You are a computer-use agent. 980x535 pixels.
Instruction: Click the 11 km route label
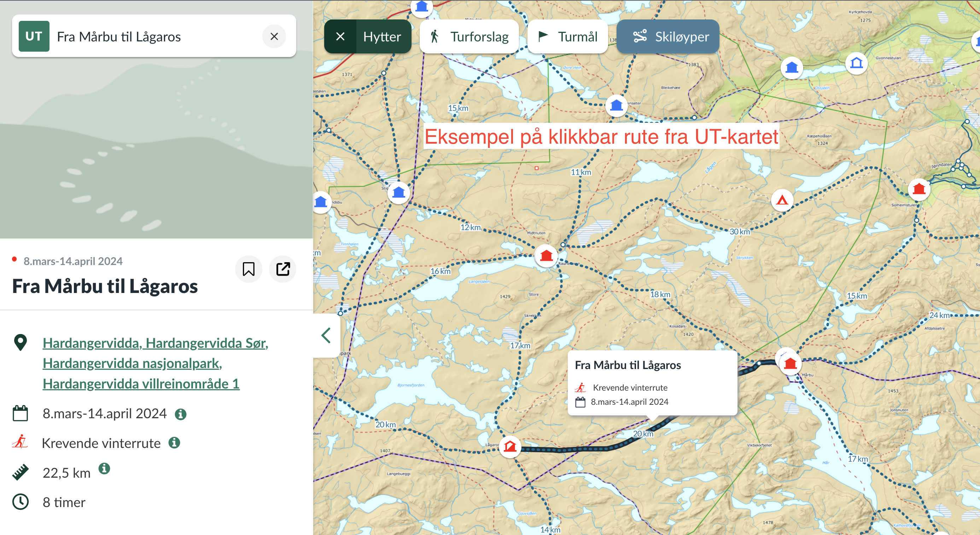point(581,172)
